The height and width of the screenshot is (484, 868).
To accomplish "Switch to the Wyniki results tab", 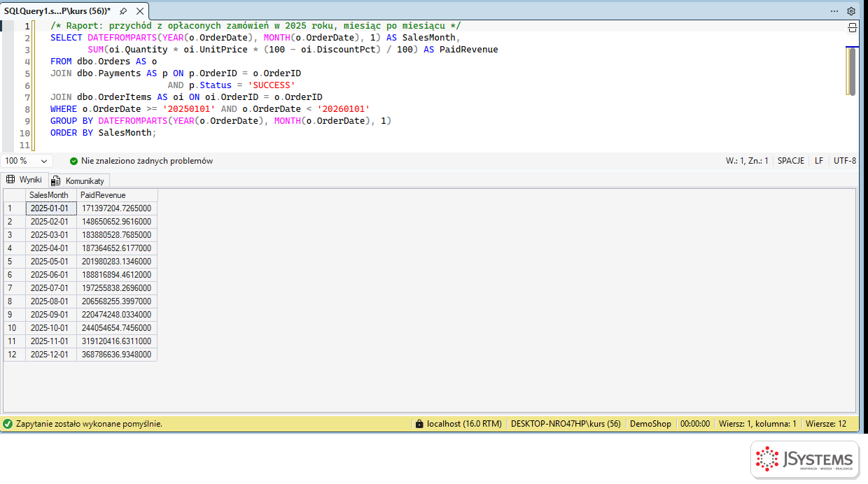I will [x=24, y=180].
